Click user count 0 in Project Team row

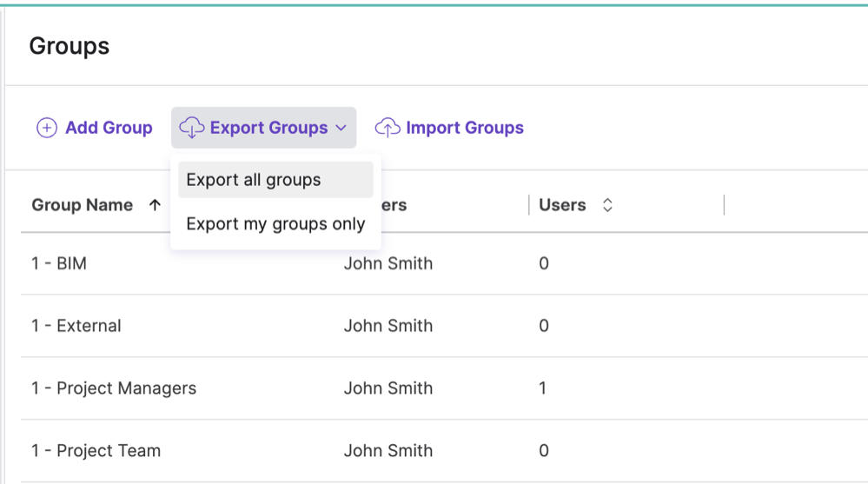(544, 451)
